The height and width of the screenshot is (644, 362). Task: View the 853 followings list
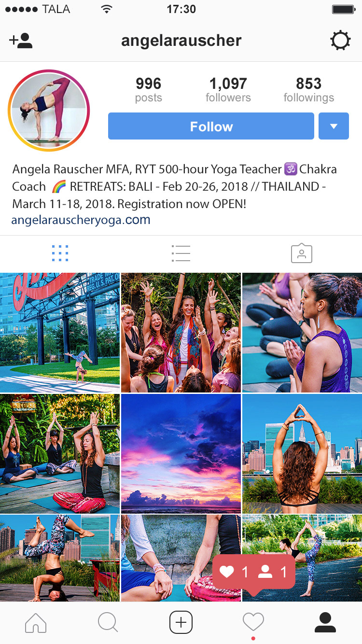point(309,90)
